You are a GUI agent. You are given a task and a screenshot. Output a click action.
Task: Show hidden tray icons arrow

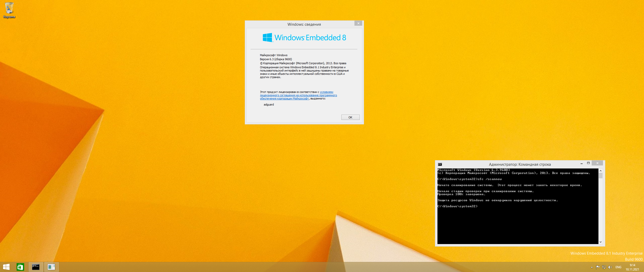592,267
